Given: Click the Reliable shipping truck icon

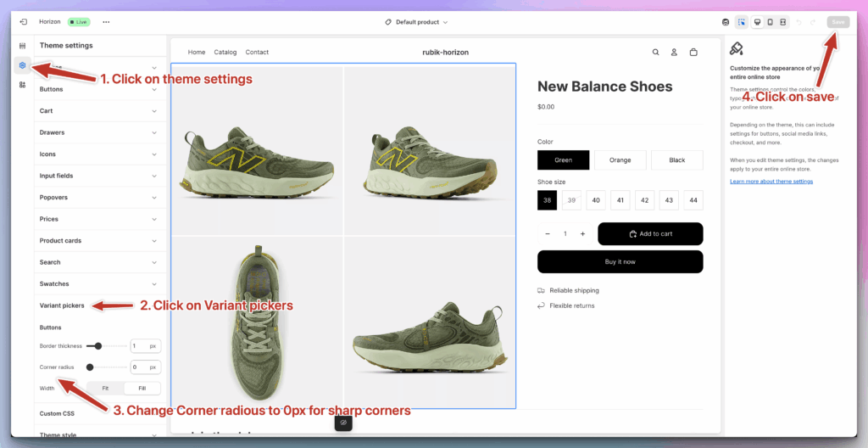Looking at the screenshot, I should [541, 290].
